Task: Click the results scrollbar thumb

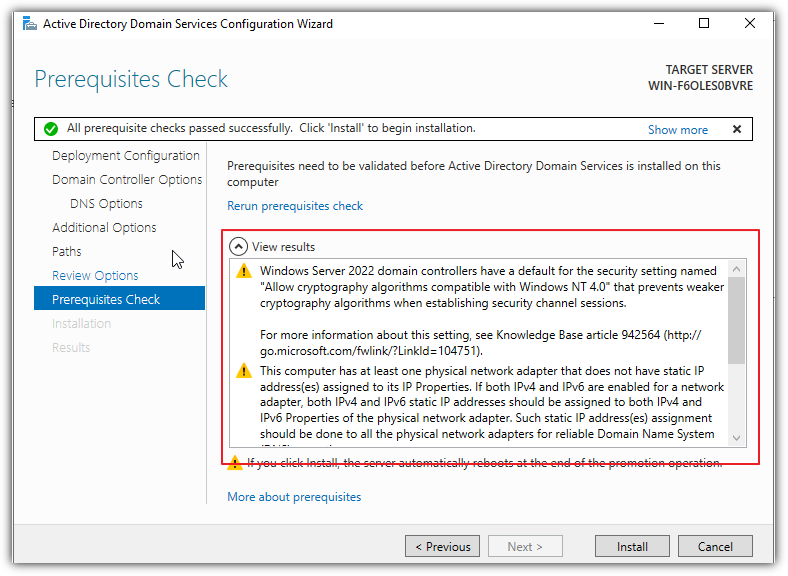Action: (x=737, y=320)
